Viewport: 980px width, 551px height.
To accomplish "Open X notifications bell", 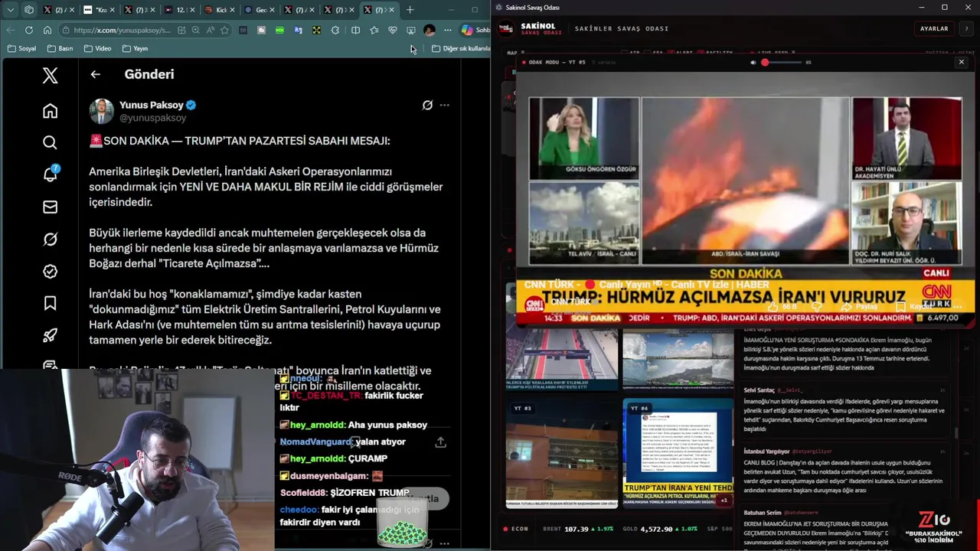I will (x=50, y=174).
